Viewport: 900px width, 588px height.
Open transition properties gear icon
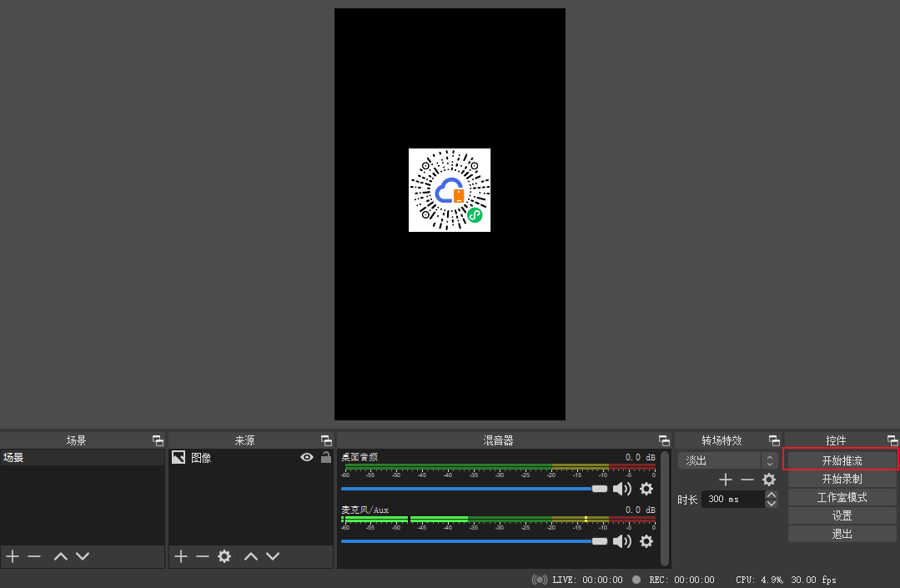pyautogui.click(x=769, y=480)
